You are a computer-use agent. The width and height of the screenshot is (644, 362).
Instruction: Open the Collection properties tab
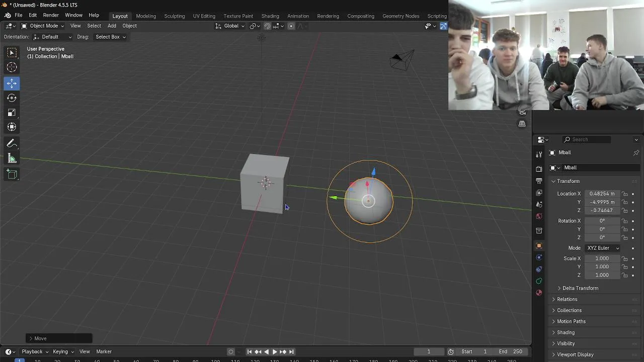coord(539,231)
